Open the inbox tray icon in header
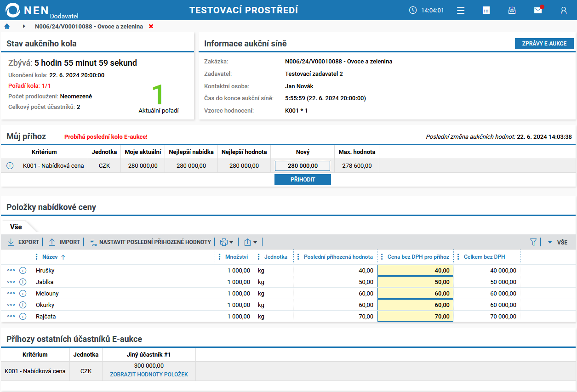577x392 pixels. [512, 10]
